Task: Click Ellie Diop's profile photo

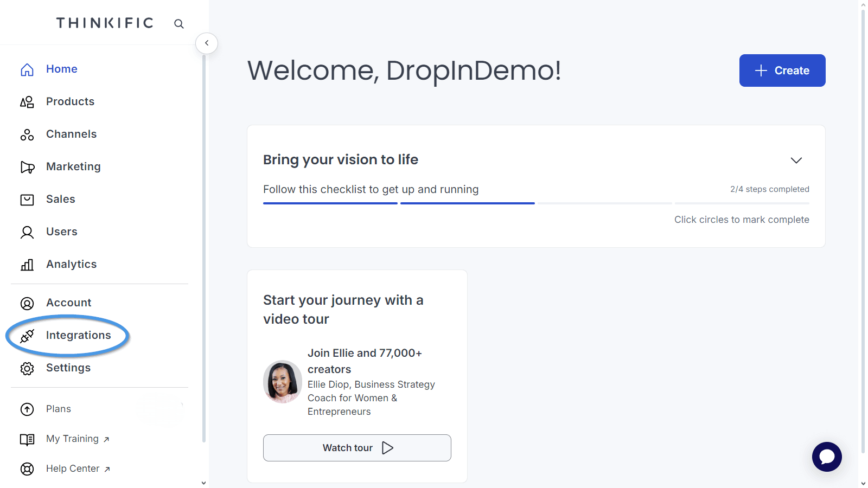Action: click(x=282, y=382)
